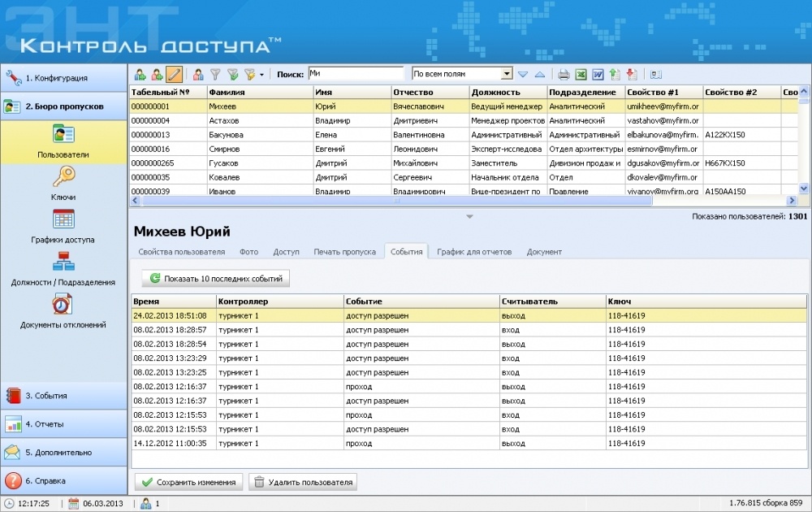Click Показать 10 последних событий button

coord(215,279)
